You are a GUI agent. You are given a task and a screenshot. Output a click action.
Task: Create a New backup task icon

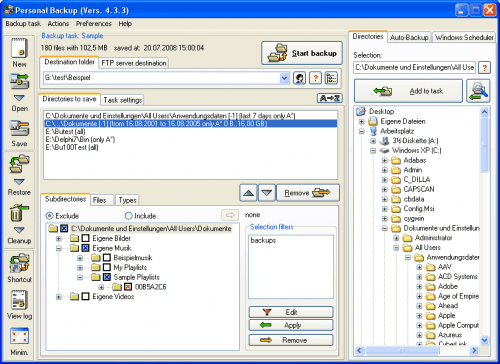point(19,48)
